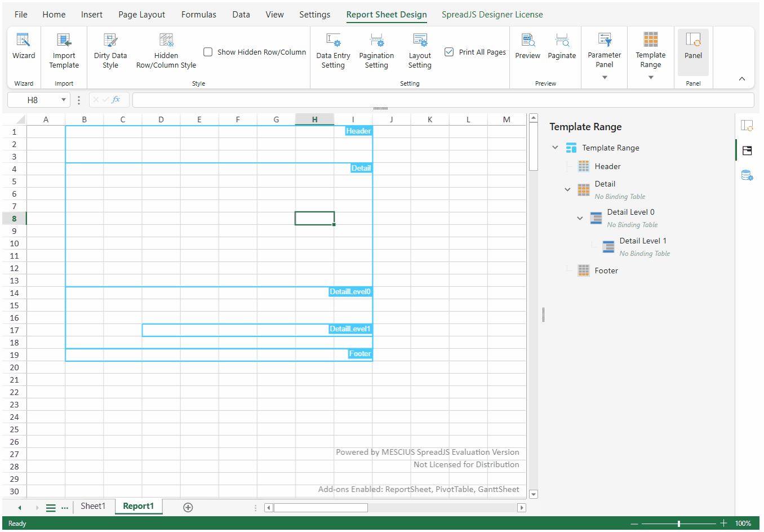Click the zoom slider handle
764x532 pixels.
click(679, 524)
